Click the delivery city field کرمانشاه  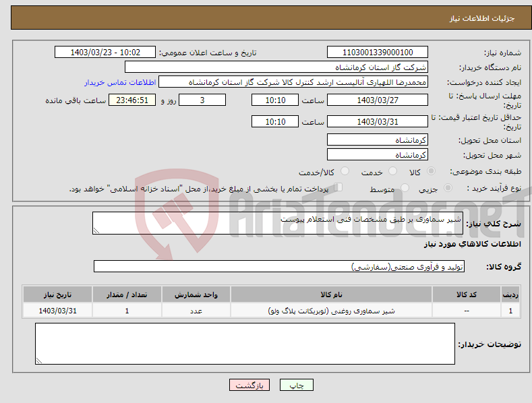click(x=378, y=155)
